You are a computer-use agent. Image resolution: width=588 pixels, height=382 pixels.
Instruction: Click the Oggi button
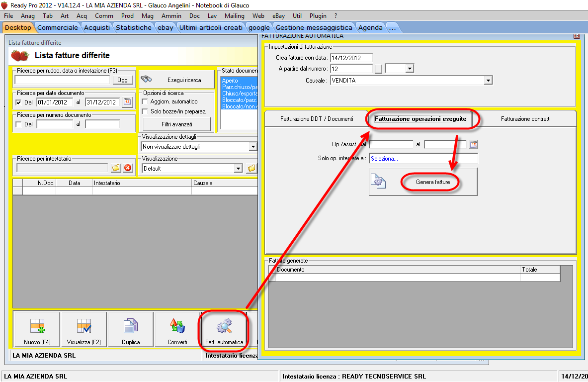coord(123,80)
